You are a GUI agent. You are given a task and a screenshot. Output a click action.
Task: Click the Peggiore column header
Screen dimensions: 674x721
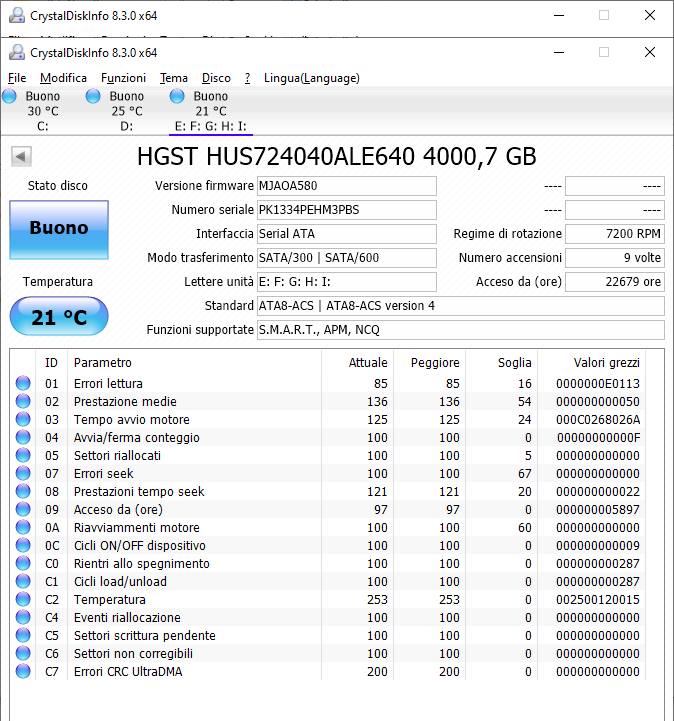tap(435, 363)
